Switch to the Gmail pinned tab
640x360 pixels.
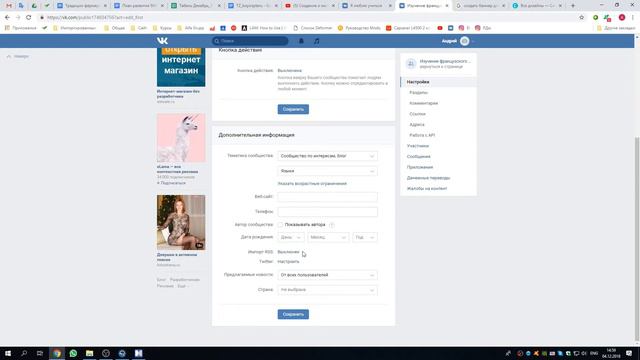[x=9, y=6]
